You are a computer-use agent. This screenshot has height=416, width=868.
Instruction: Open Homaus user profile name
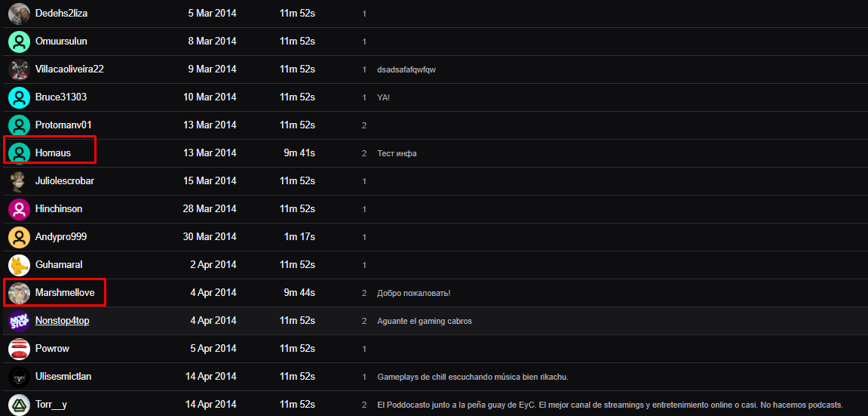pos(53,153)
